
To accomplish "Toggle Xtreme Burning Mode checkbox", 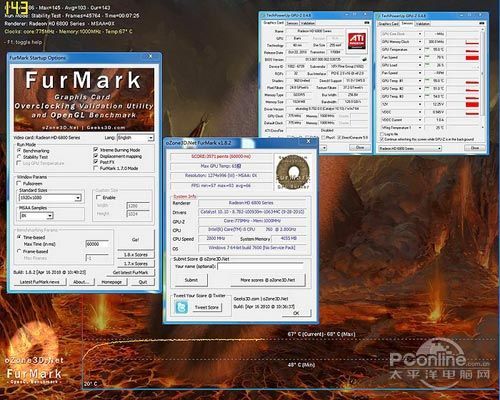I will point(96,150).
